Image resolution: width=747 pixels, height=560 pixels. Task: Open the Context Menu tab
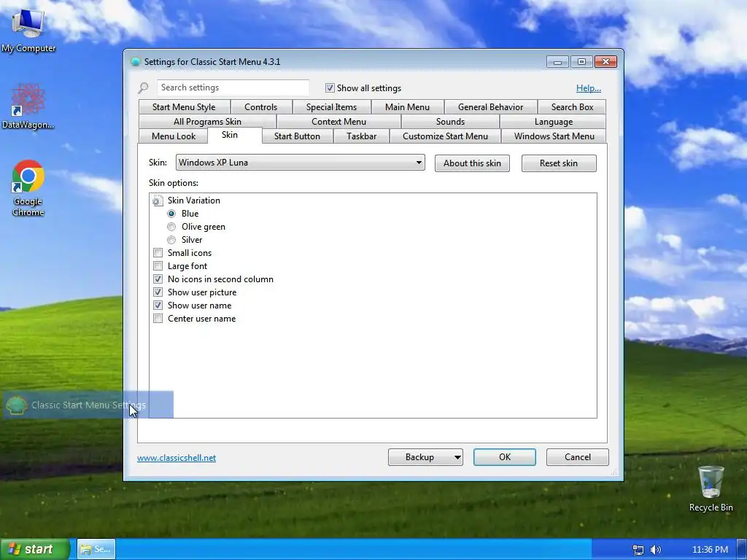(x=338, y=122)
